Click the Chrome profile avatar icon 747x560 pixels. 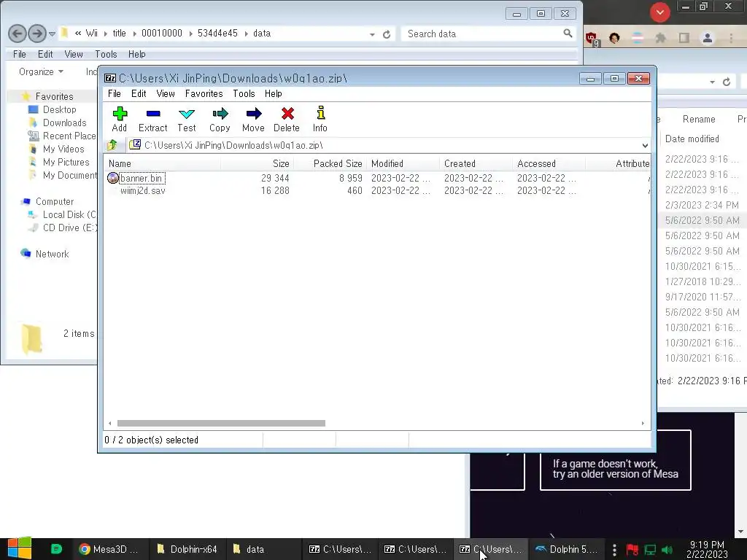(707, 38)
